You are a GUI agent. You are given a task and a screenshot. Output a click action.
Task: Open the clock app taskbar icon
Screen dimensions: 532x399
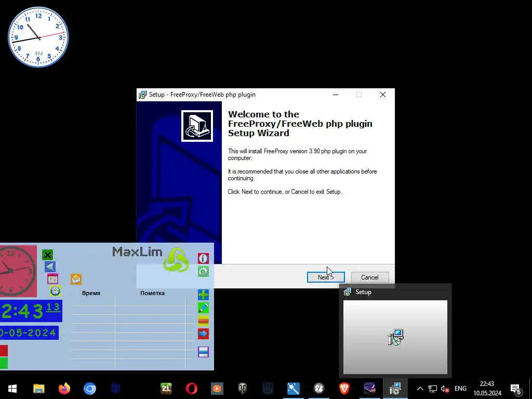[x=319, y=389]
